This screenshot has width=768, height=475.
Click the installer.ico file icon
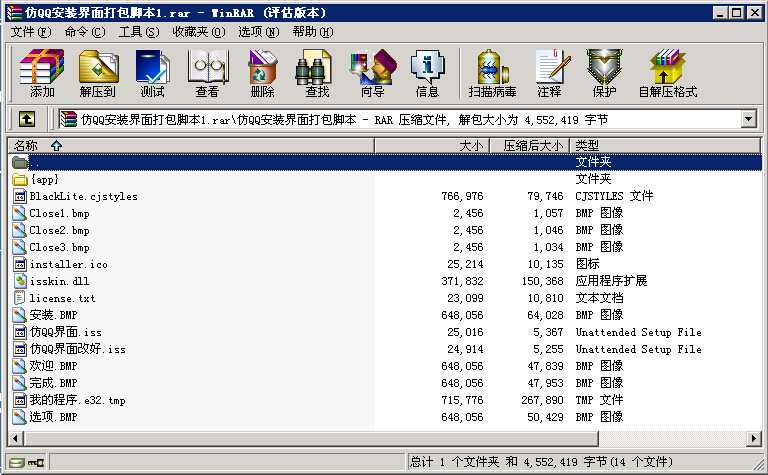(x=20, y=264)
